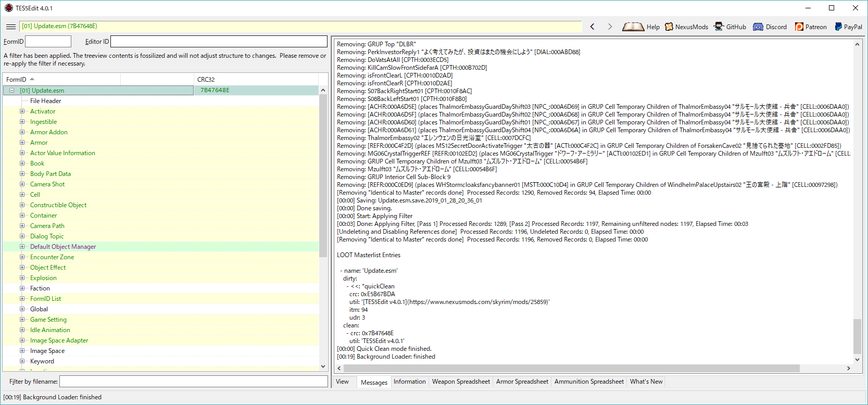The width and height of the screenshot is (868, 405).
Task: Select Body Part Data row
Action: pyautogui.click(x=161, y=174)
